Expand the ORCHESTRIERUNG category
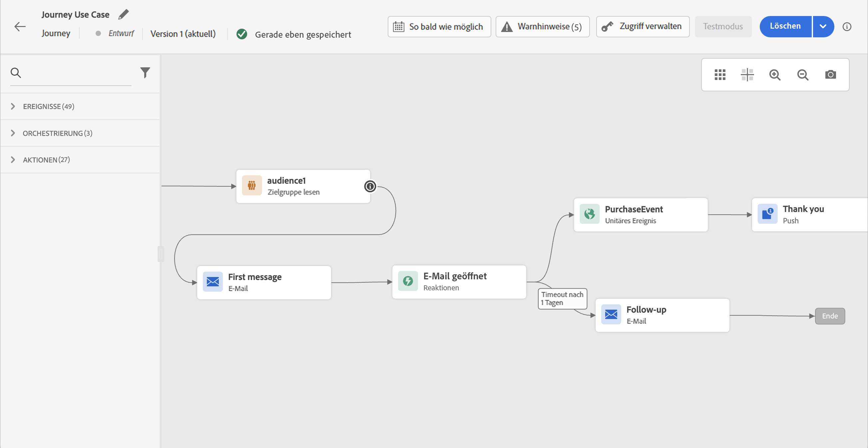The width and height of the screenshot is (868, 448). coord(13,133)
